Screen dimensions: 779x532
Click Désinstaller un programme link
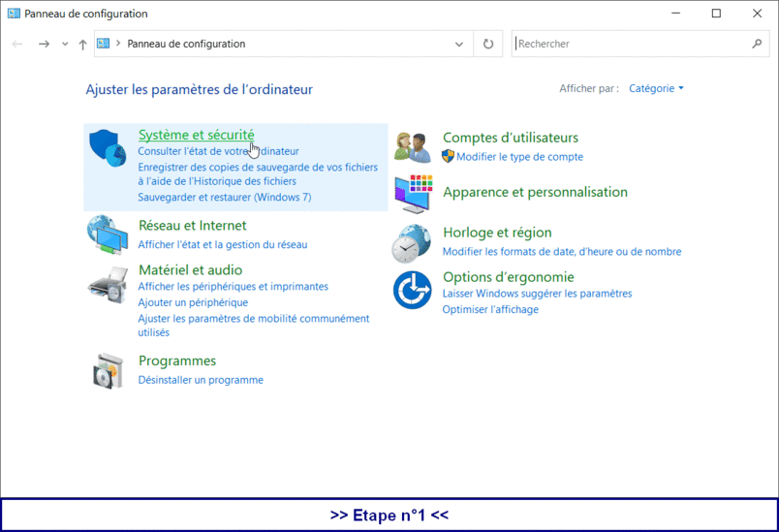coord(201,380)
